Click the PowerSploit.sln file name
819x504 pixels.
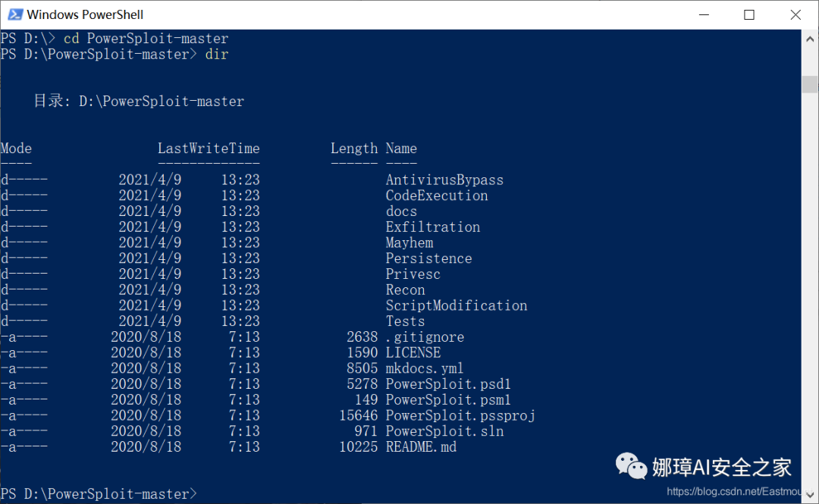pos(444,431)
